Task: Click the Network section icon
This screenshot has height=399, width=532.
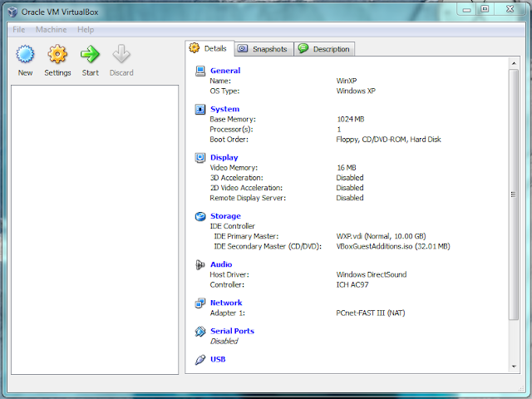Action: 200,303
